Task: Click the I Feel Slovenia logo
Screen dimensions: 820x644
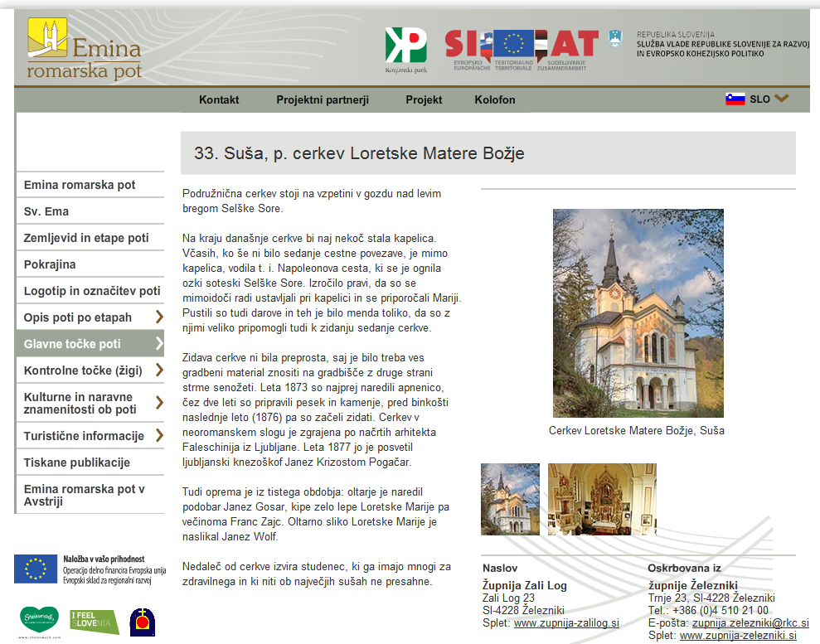Action: (94, 621)
